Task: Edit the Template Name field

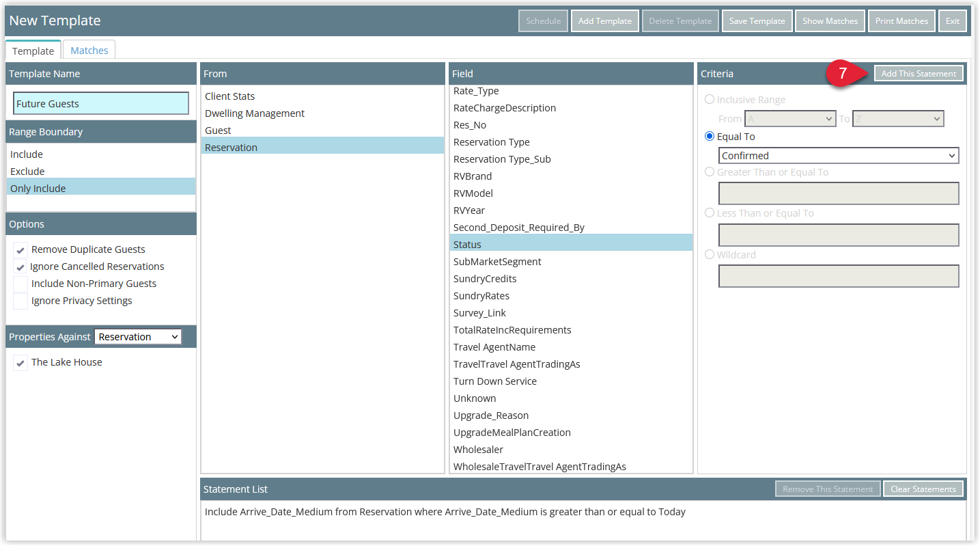Action: click(101, 104)
